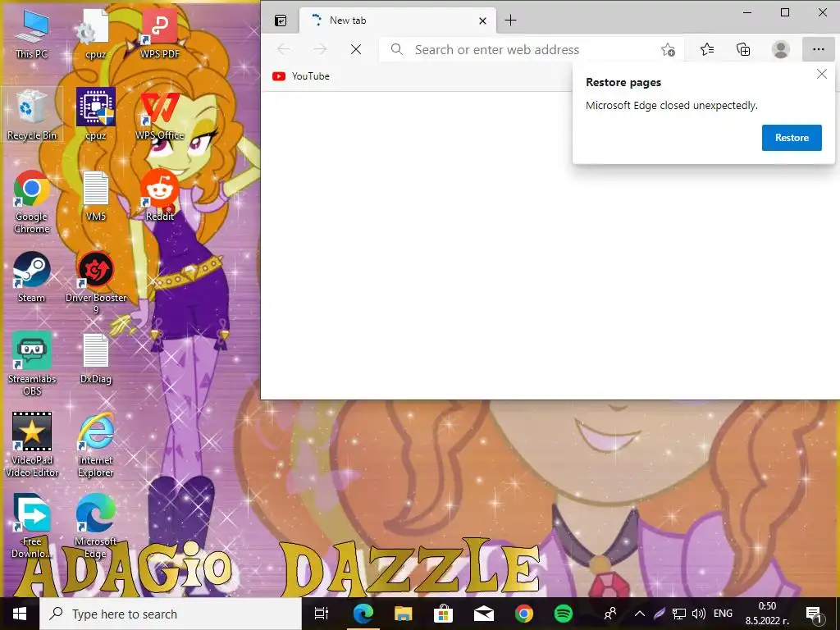Open the Edge tab actions menu

click(281, 21)
